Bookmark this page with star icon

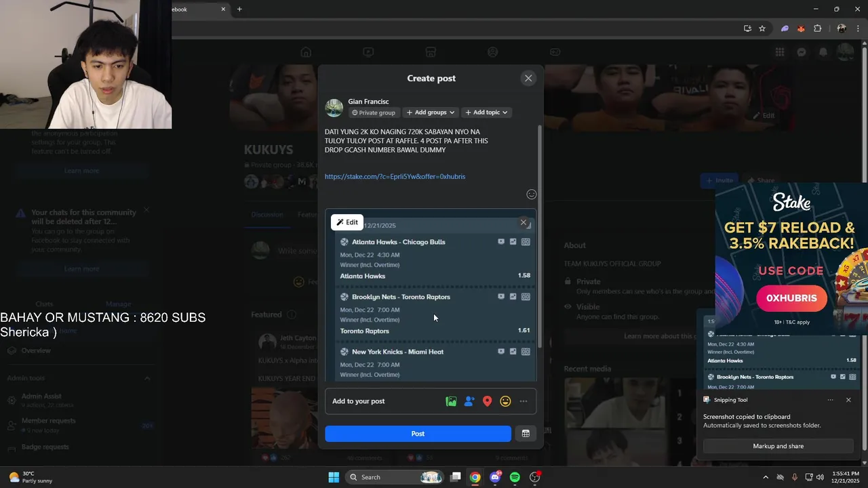pos(762,28)
